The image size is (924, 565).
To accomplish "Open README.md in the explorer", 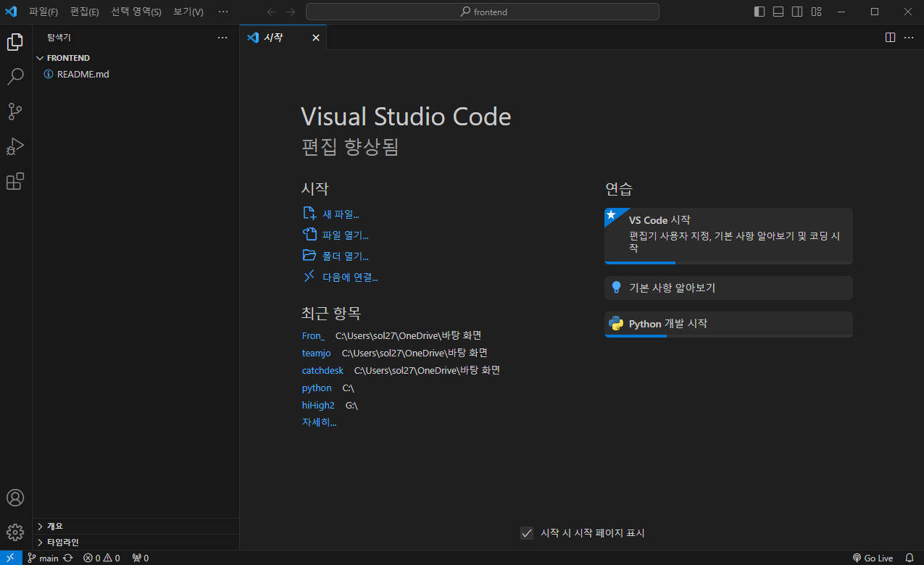I will pyautogui.click(x=136, y=74).
